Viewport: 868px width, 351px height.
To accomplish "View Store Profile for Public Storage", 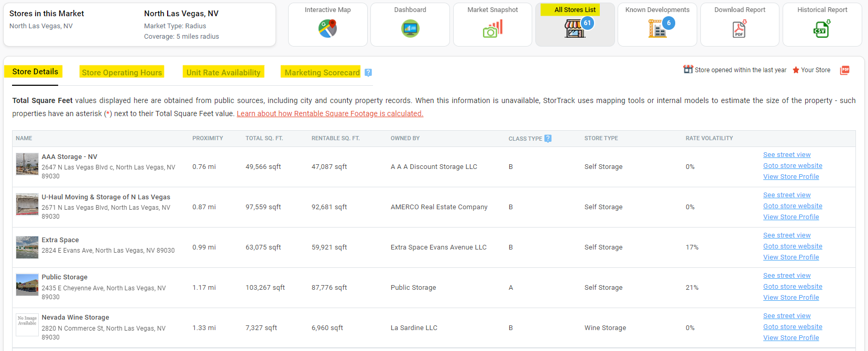I will [x=791, y=298].
